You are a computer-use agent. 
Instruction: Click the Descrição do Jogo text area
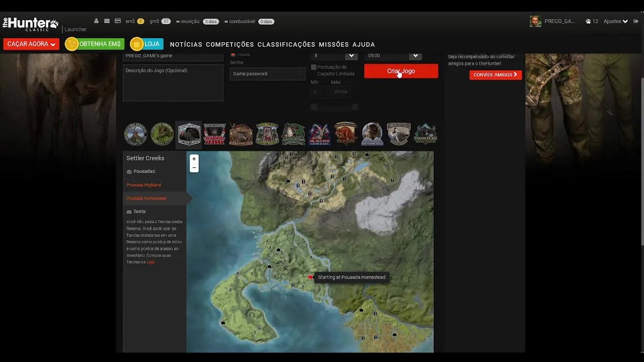173,83
